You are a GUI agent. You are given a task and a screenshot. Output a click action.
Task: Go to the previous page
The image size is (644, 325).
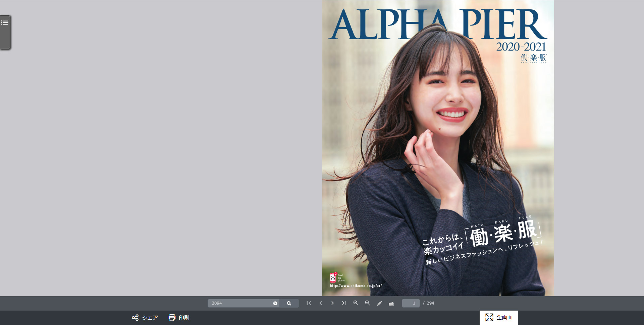(321, 303)
